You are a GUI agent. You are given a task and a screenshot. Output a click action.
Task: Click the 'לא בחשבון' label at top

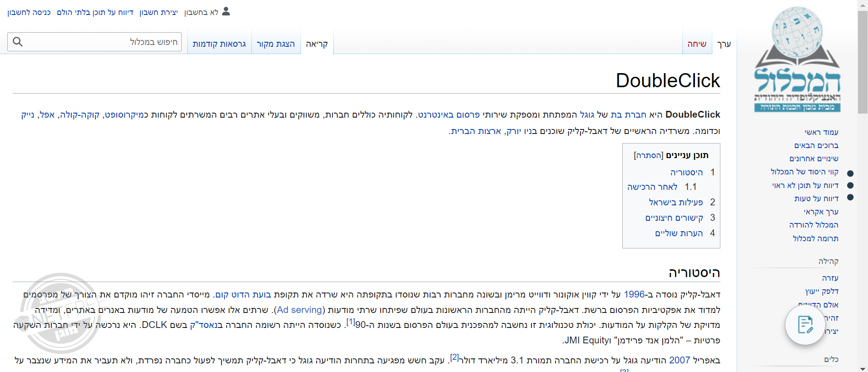pyautogui.click(x=201, y=12)
